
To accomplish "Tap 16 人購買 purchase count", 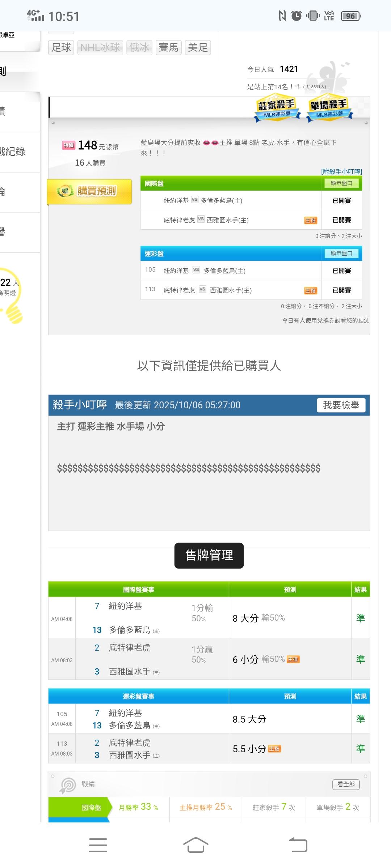I will tap(90, 163).
